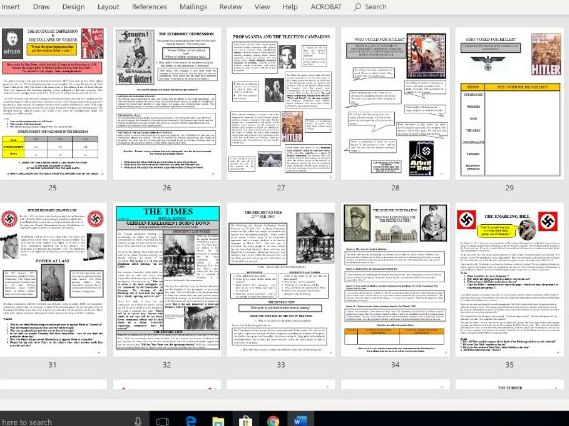The height and width of the screenshot is (426, 569).
Task: Select page 34 thumbnail with officer portrait
Action: coord(395,279)
